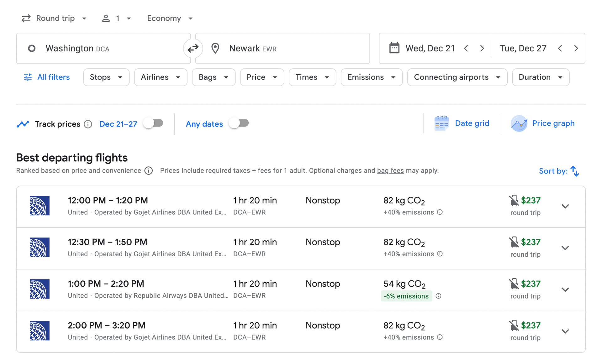602x364 pixels.
Task: Expand details for the 1:00 PM United flight
Action: (x=565, y=289)
